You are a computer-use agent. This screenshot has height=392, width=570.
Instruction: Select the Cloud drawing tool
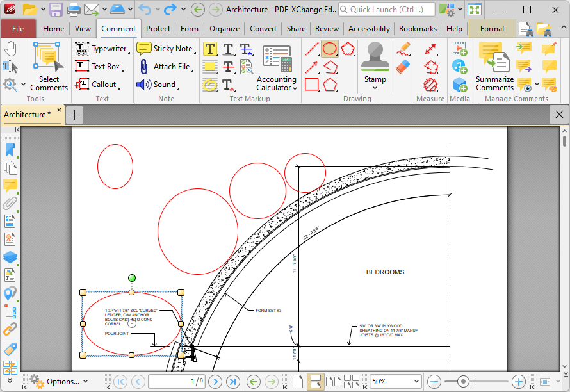point(348,49)
